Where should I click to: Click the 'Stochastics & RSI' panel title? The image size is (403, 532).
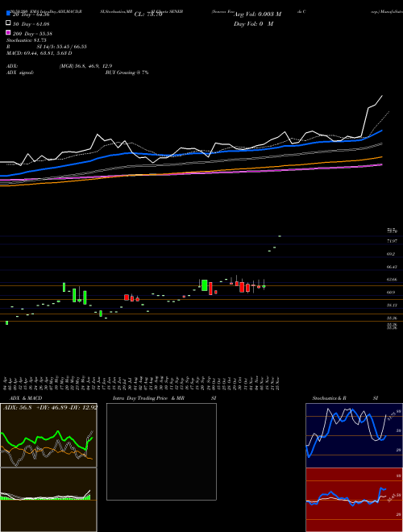tap(345, 398)
